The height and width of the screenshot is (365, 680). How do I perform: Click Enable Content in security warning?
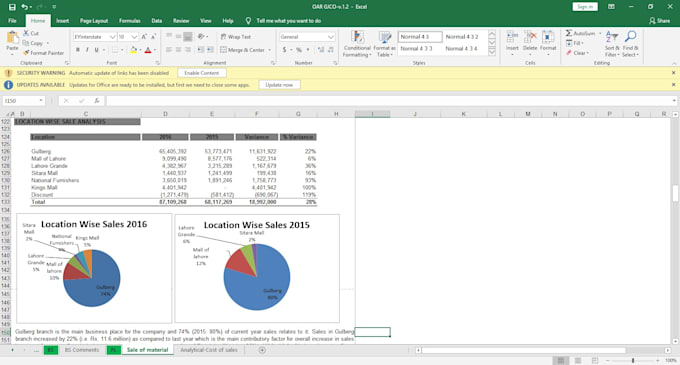pos(201,73)
